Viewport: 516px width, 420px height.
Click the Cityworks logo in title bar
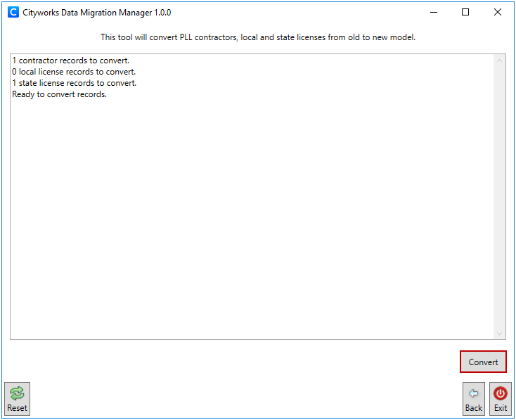[x=13, y=12]
